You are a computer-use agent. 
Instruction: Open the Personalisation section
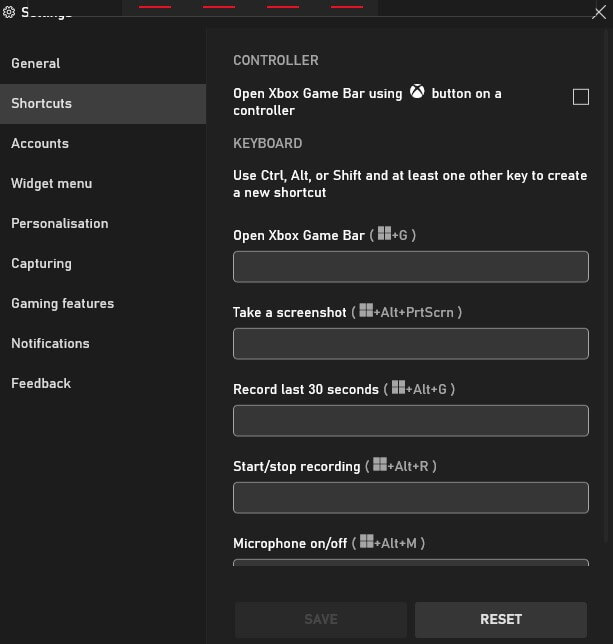coord(103,223)
